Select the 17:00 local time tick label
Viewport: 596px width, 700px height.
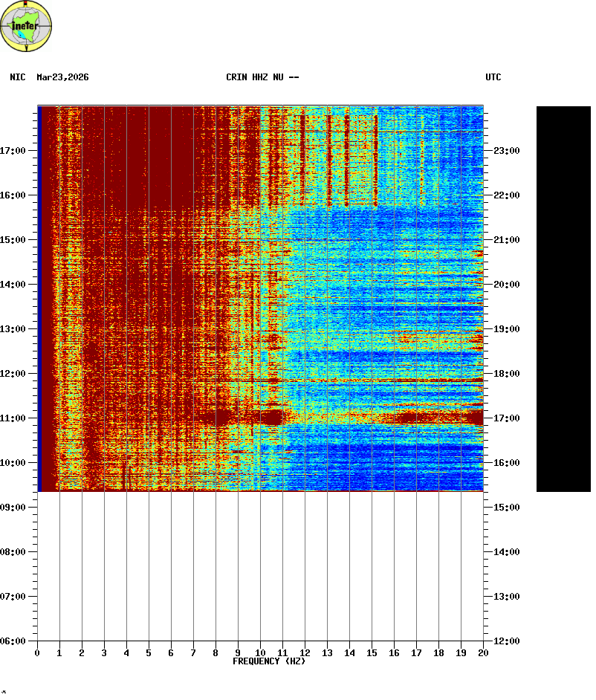(x=13, y=151)
